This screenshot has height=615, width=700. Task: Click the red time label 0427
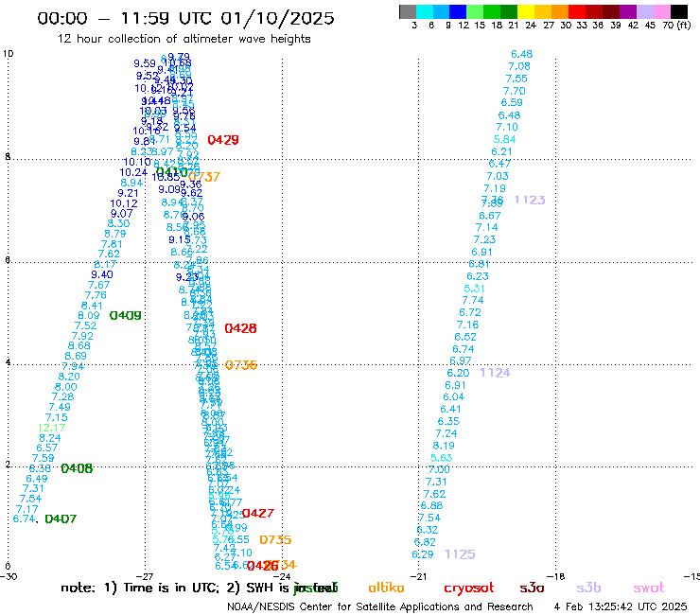point(258,514)
